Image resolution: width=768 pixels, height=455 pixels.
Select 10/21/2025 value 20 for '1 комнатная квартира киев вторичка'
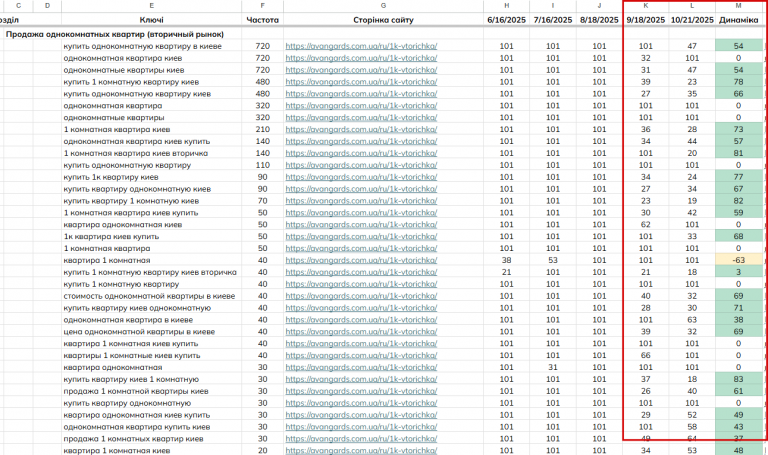(692, 153)
